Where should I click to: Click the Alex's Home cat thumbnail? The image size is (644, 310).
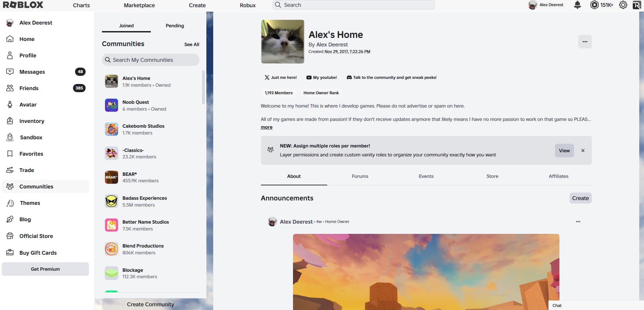pos(282,42)
